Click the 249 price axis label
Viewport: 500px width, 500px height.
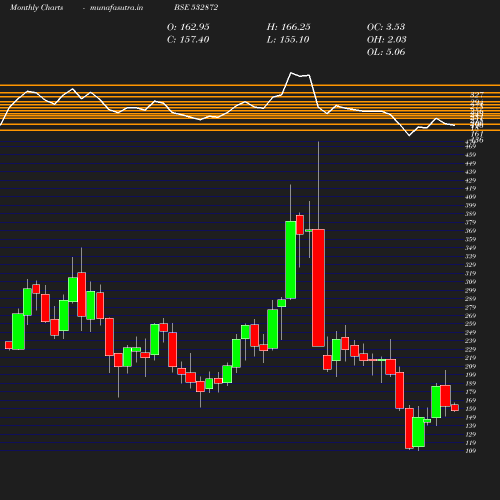click(x=470, y=333)
